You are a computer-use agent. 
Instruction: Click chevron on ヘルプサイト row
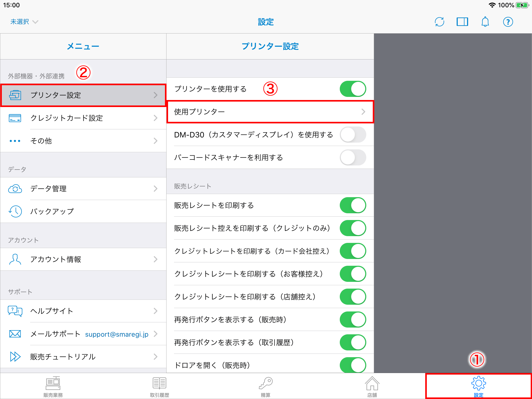click(x=155, y=311)
